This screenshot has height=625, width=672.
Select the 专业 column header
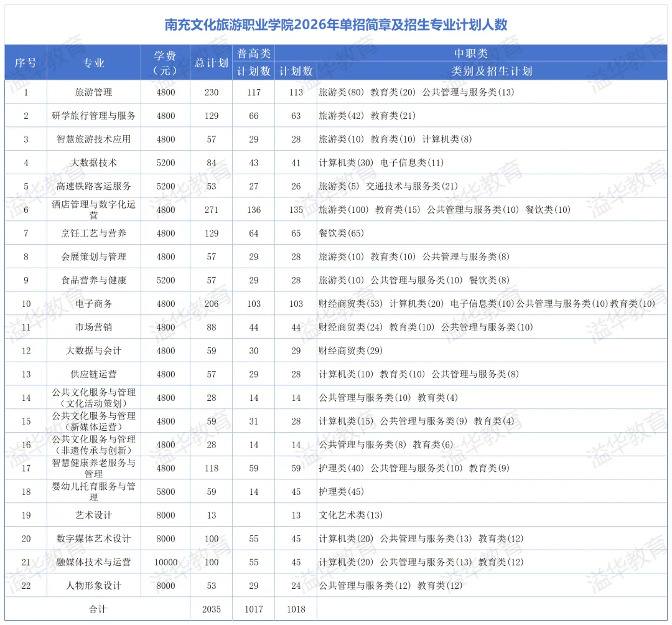click(94, 63)
